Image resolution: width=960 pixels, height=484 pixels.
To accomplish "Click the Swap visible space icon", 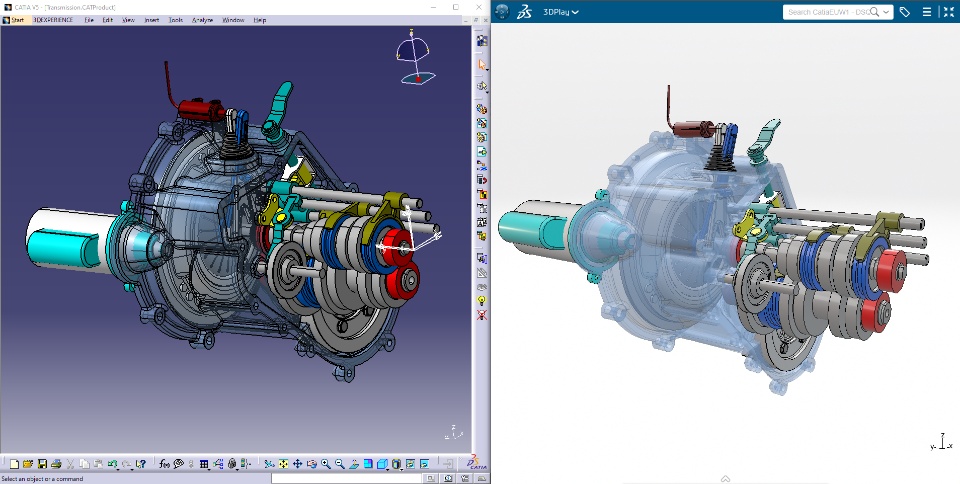I will point(424,464).
